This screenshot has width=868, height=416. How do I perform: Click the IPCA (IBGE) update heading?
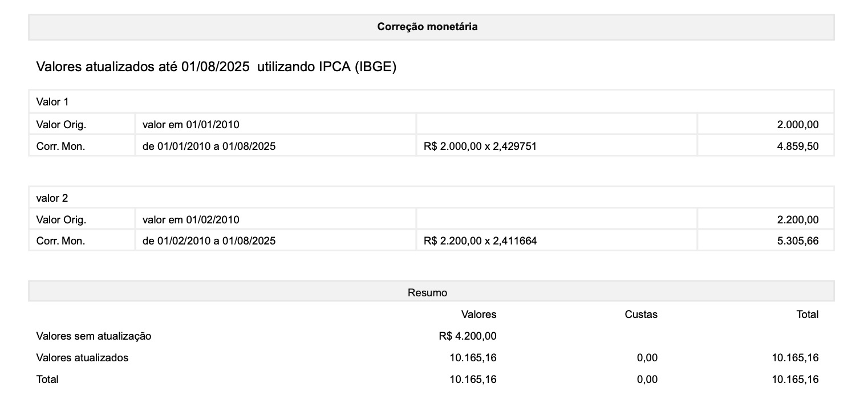[216, 67]
